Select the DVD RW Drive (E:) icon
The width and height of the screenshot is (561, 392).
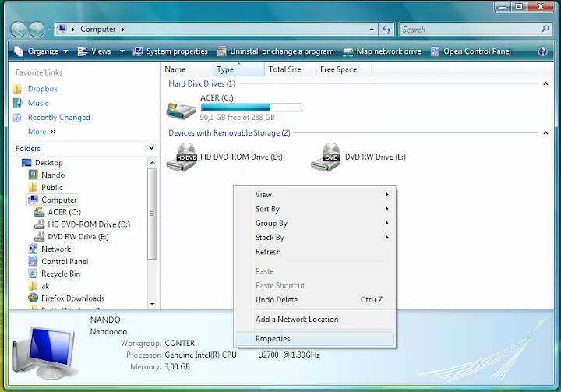pos(326,157)
